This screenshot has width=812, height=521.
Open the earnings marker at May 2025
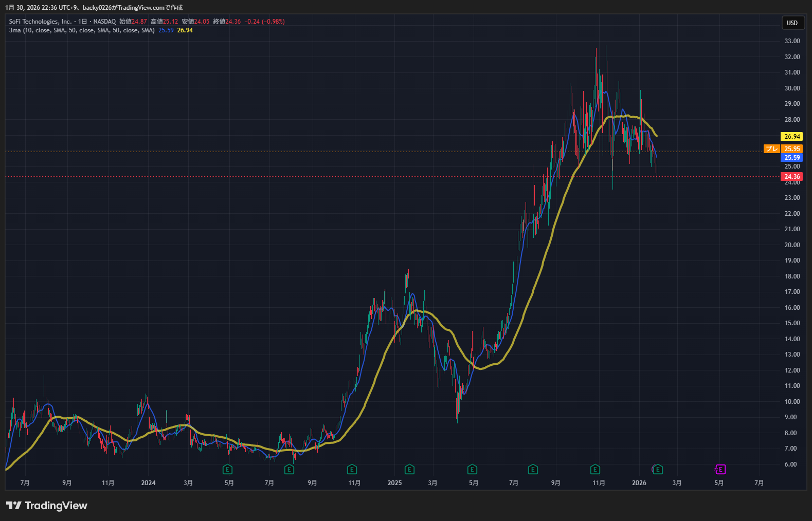472,469
